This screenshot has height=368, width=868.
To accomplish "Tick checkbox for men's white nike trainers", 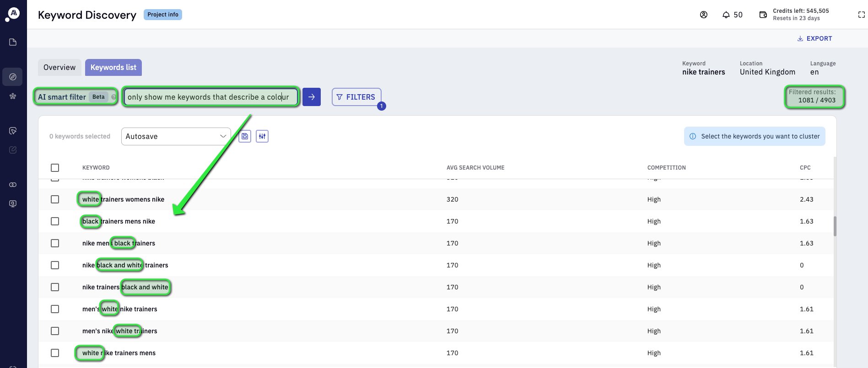I will coord(55,309).
